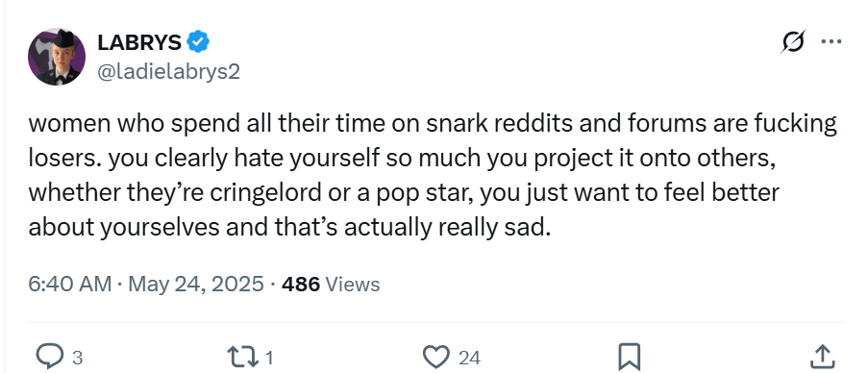Viewport: 868px width, 373px height.
Task: Open the Grok explain-post icon
Action: [793, 41]
